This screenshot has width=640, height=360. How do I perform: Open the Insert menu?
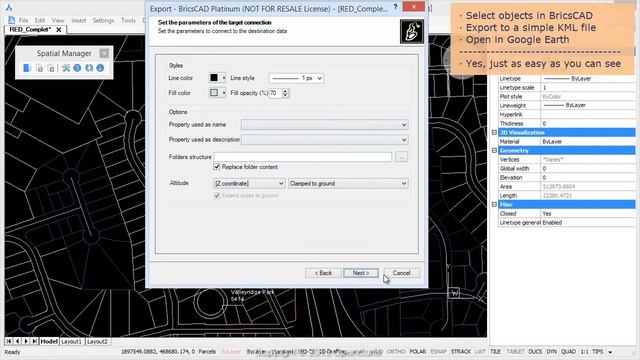79,20
